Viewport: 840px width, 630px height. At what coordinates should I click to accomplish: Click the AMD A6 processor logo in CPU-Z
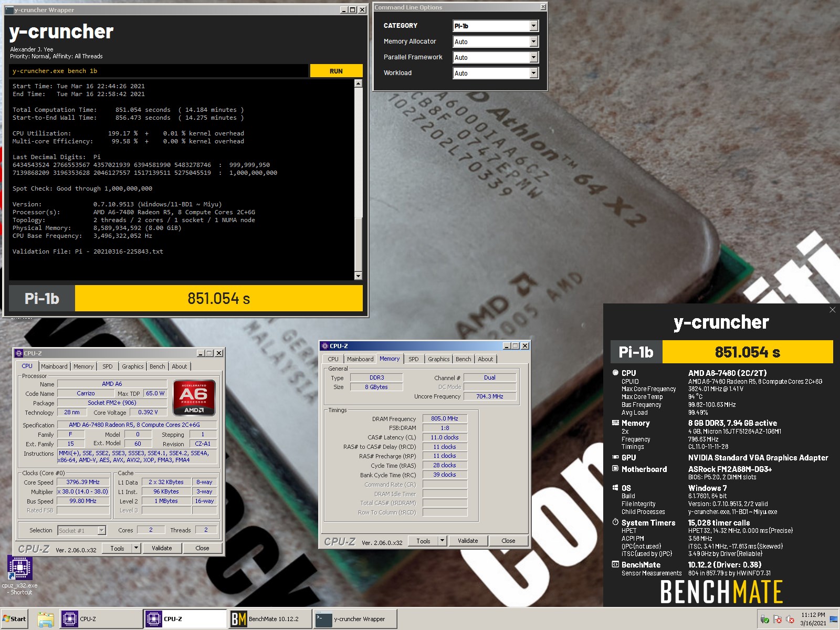[194, 398]
